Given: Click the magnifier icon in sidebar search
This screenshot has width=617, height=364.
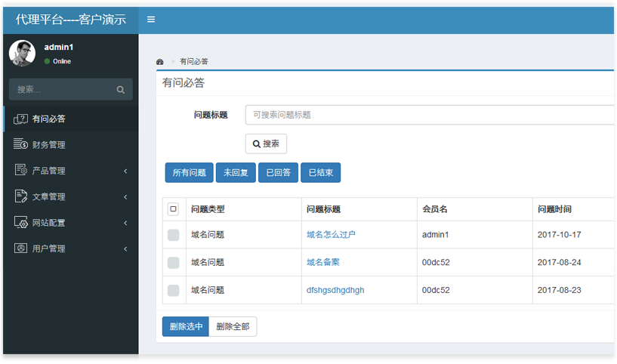Looking at the screenshot, I should pyautogui.click(x=121, y=89).
